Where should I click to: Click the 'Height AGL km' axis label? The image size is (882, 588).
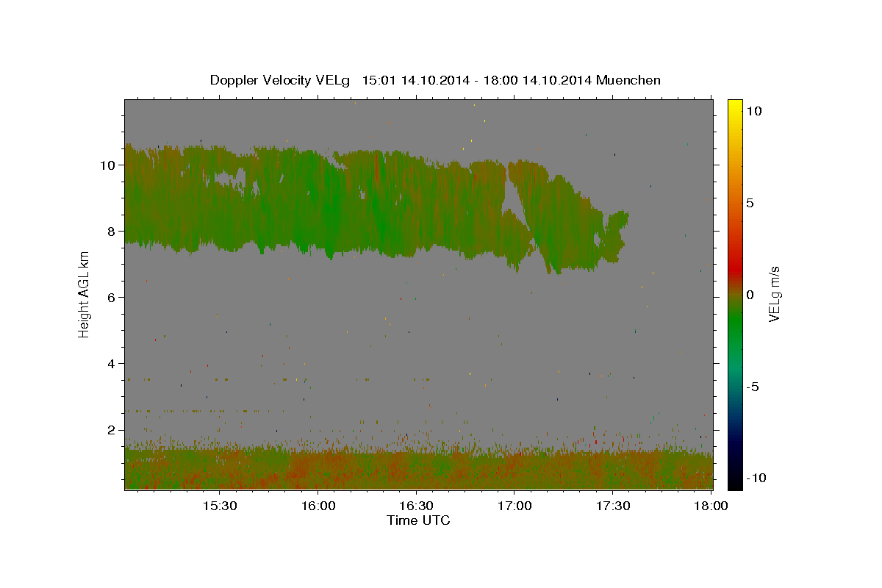(x=85, y=293)
